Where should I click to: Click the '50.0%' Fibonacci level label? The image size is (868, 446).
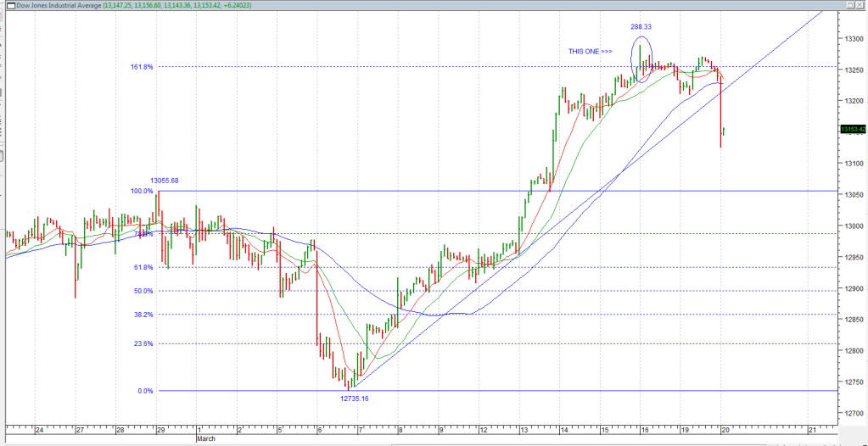[144, 291]
